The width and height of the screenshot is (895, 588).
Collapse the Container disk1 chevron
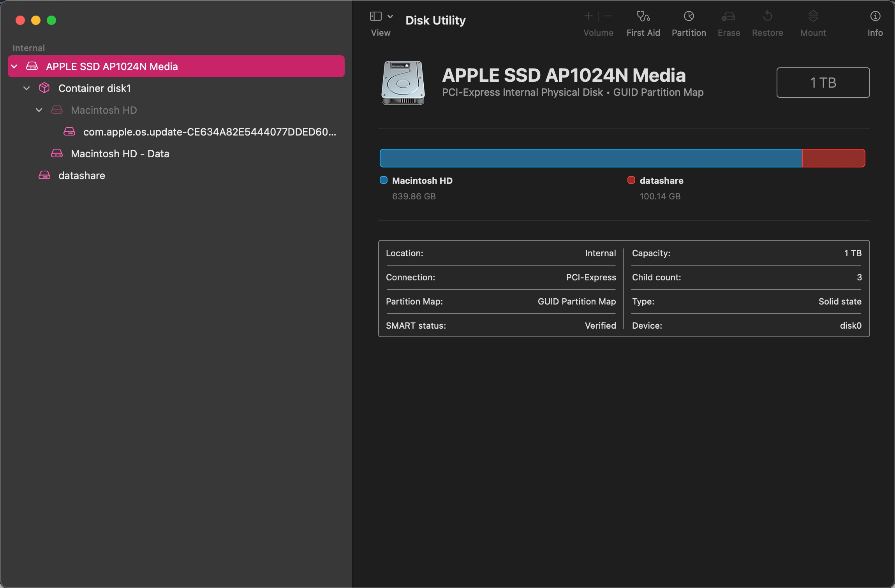coord(26,88)
